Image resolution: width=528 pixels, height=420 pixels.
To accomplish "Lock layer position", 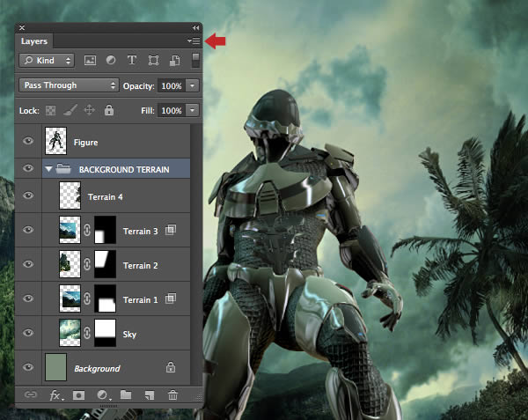I will click(89, 110).
